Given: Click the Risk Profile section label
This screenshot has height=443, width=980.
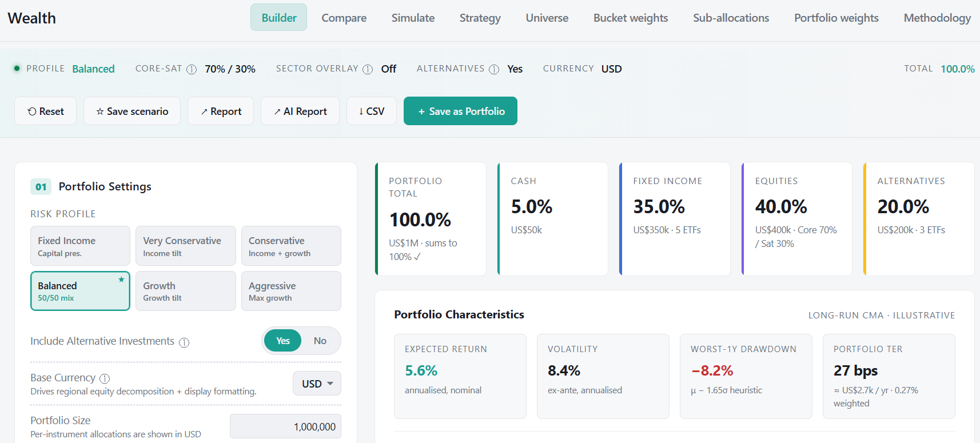Looking at the screenshot, I should coord(63,214).
